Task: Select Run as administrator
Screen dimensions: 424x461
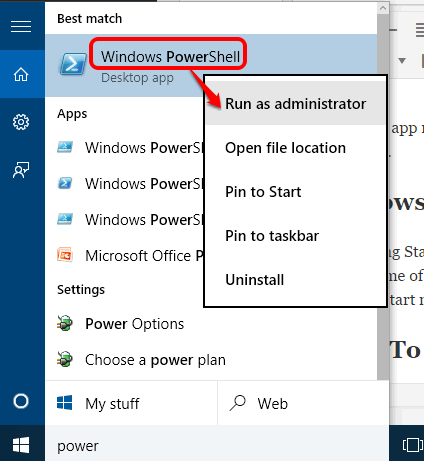Action: coord(295,103)
